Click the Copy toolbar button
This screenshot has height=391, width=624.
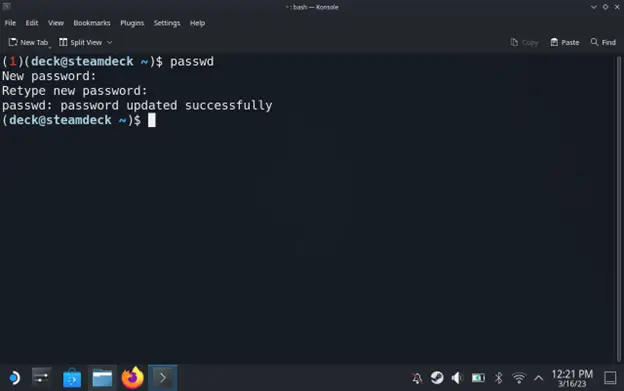[524, 42]
